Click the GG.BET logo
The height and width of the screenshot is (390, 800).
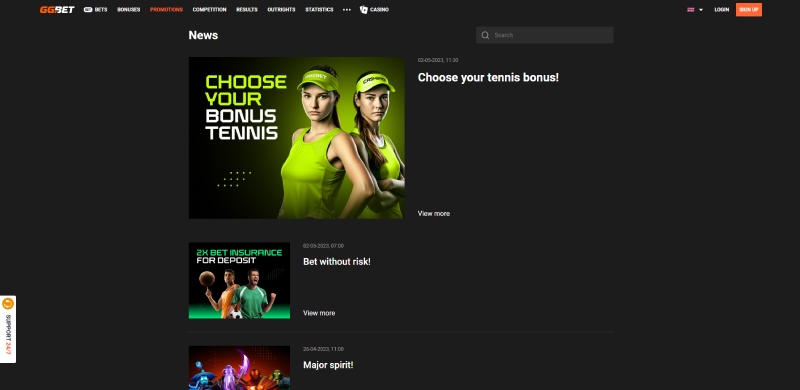coord(57,10)
